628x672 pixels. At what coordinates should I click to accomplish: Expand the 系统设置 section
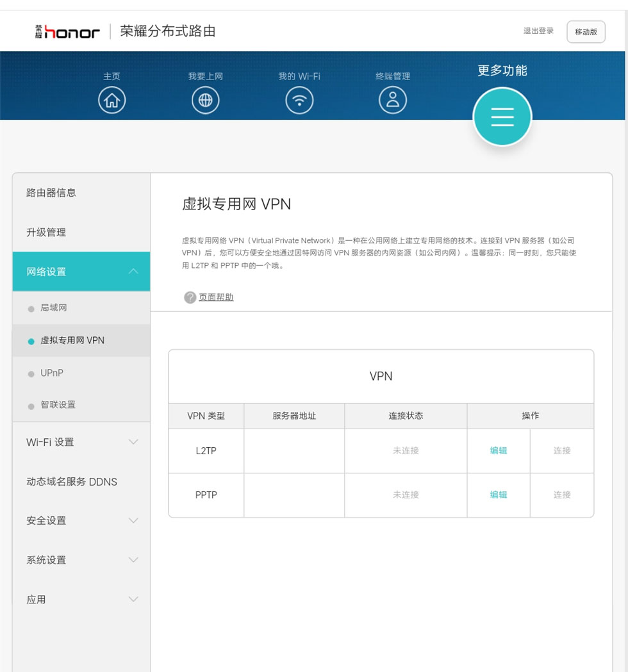[x=133, y=560]
